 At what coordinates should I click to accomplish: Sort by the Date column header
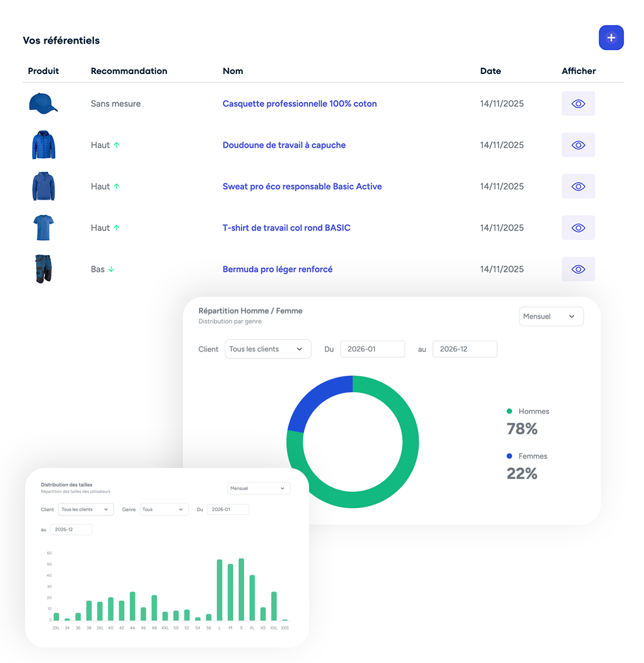pyautogui.click(x=490, y=71)
